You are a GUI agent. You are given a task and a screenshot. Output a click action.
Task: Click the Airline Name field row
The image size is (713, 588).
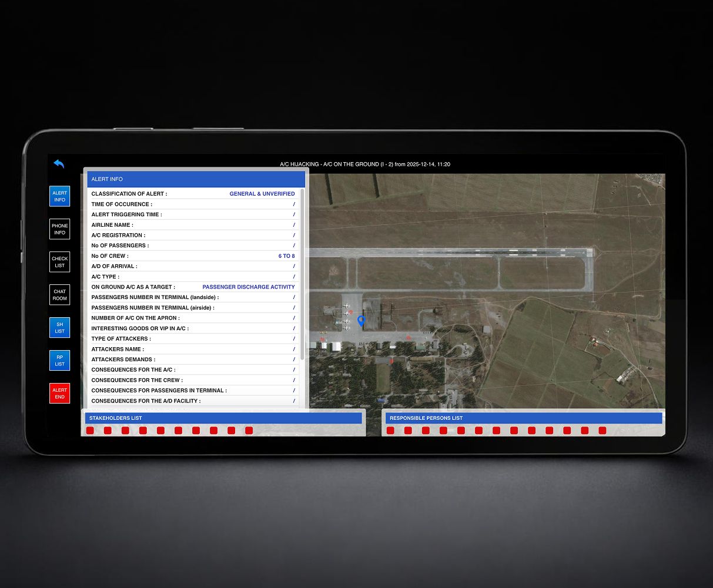(193, 225)
